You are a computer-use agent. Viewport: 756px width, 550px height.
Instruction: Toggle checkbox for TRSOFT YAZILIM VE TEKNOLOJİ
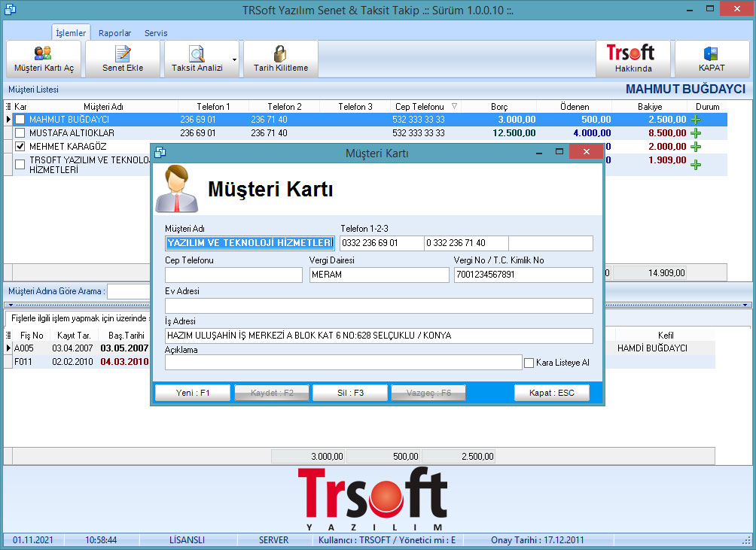coord(20,165)
